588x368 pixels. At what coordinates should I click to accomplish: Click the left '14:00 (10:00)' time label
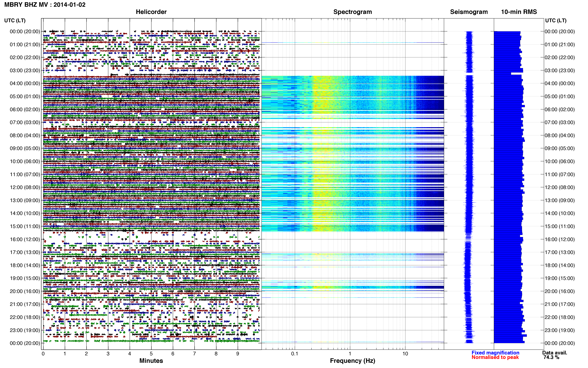coord(25,213)
